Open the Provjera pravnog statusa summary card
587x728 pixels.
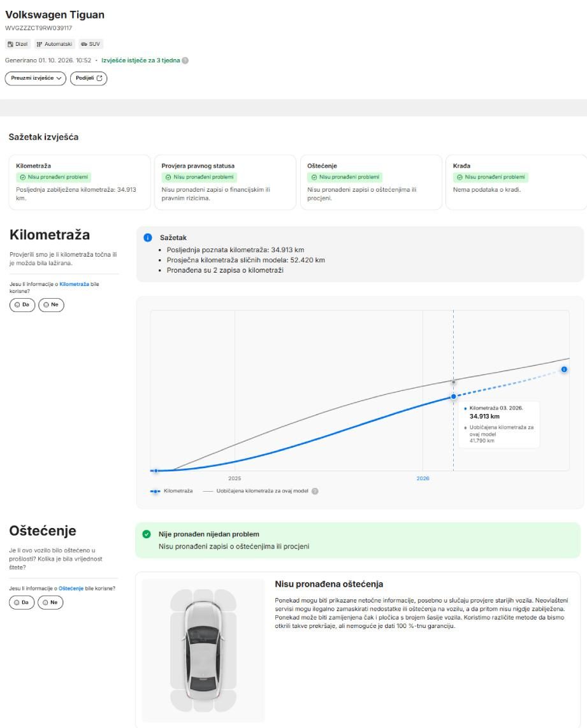click(x=225, y=182)
